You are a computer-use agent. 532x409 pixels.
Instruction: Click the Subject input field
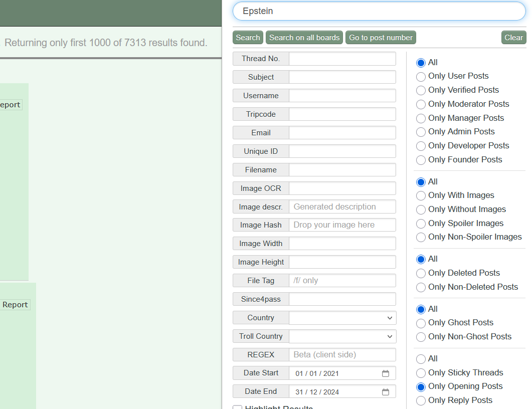[342, 77]
